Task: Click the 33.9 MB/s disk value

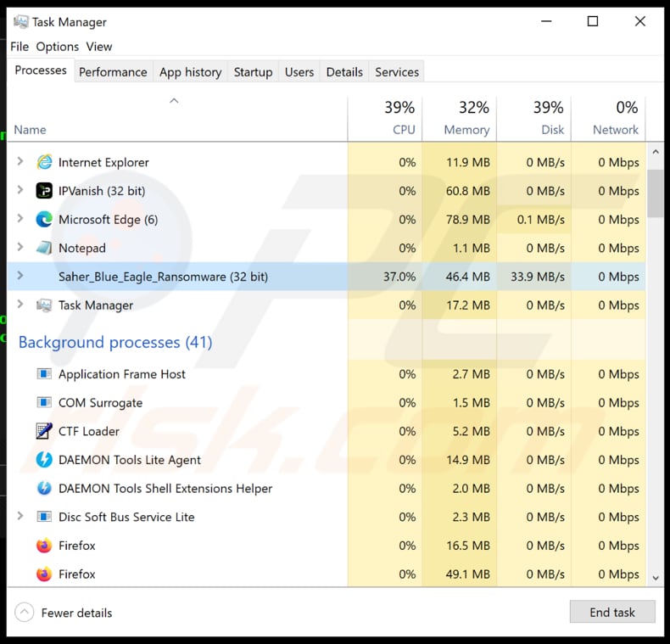Action: (x=538, y=277)
